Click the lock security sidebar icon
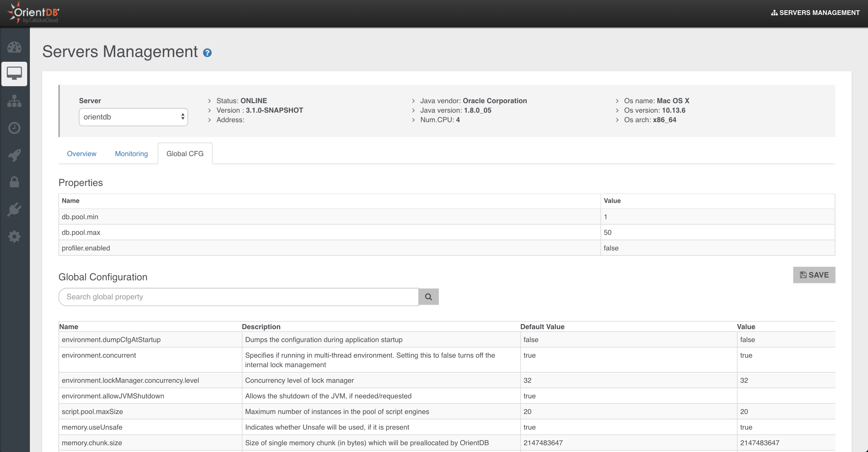Image resolution: width=868 pixels, height=452 pixels. tap(14, 182)
